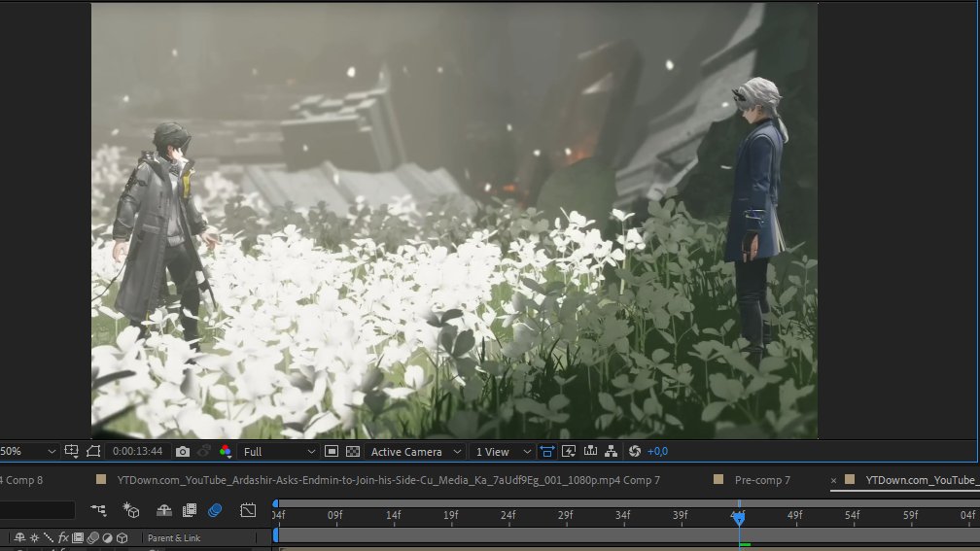This screenshot has width=980, height=551.
Task: Click the +0,0 exposure value
Action: (x=657, y=451)
